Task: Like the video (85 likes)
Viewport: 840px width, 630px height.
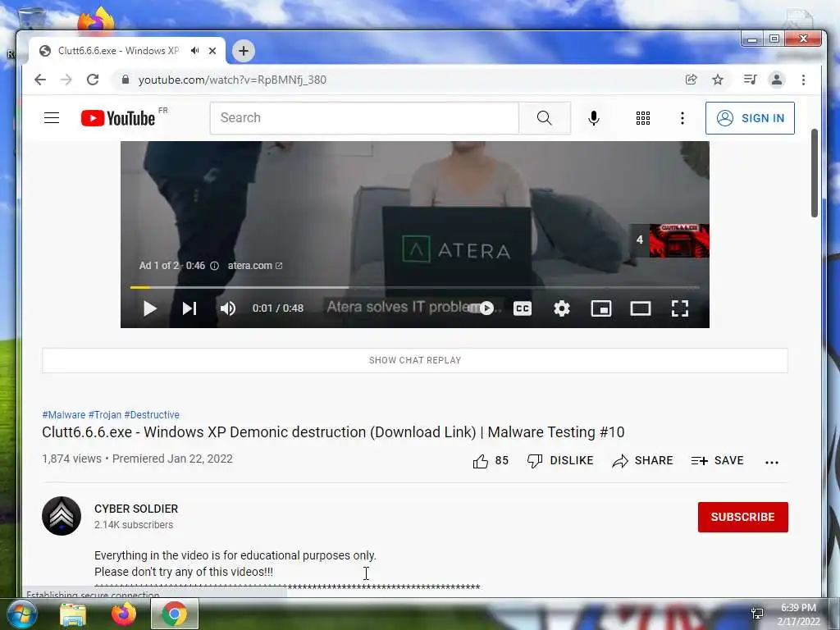Action: pos(491,461)
